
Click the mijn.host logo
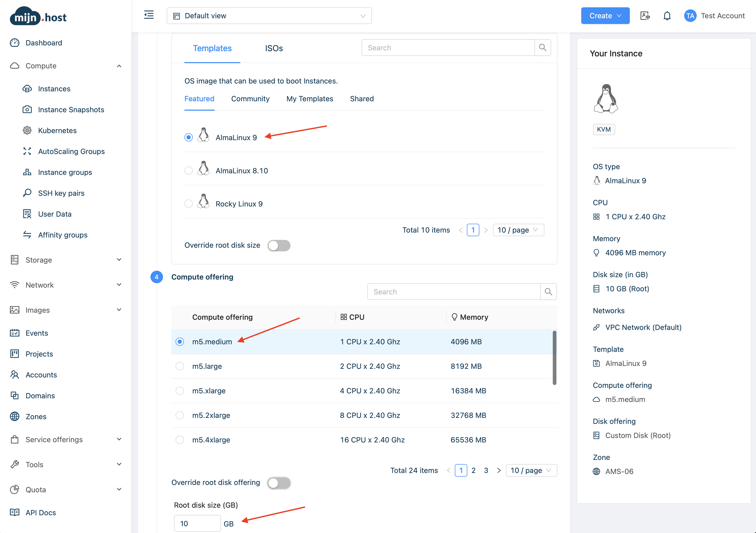[x=38, y=16]
